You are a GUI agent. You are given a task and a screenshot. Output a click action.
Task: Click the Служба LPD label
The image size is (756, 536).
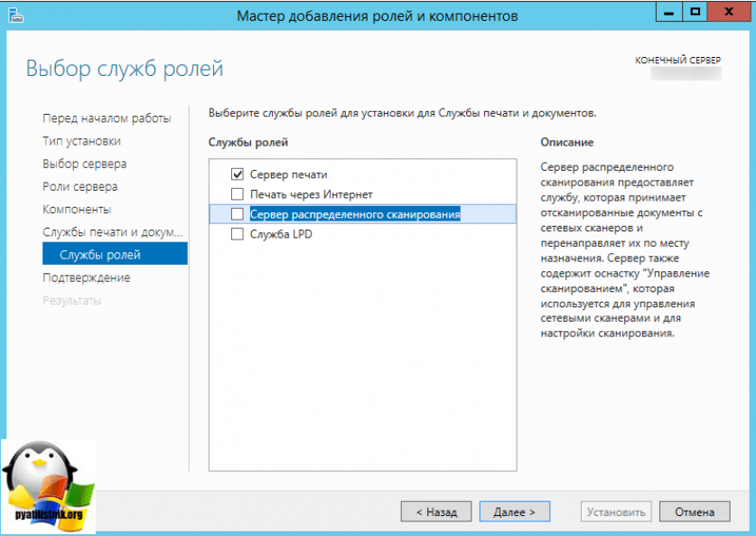pos(281,234)
